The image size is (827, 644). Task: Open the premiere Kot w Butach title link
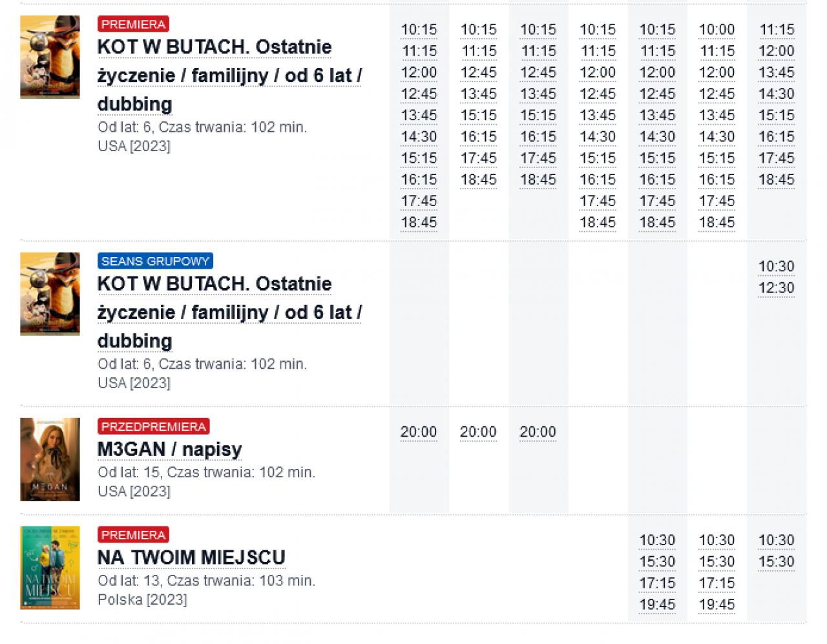(229, 76)
